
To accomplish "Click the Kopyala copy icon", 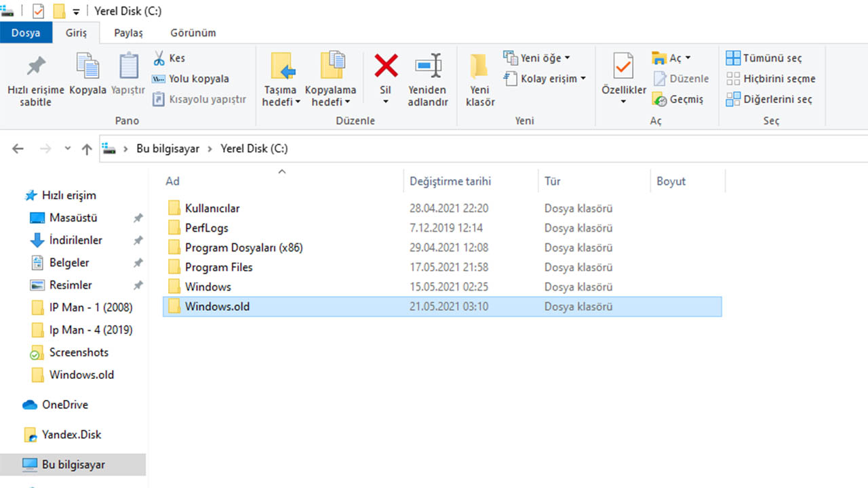I will (x=87, y=66).
